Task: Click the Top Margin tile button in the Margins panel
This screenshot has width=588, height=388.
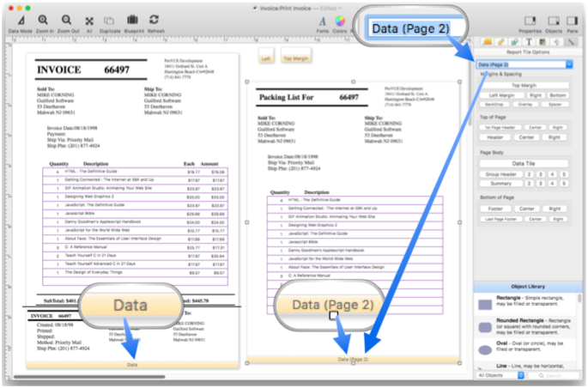Action: pyautogui.click(x=524, y=86)
